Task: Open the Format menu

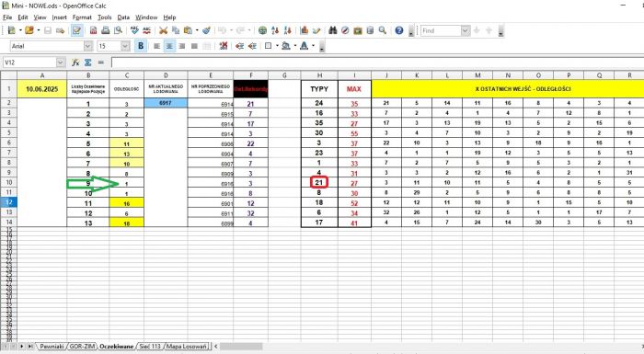Action: coord(82,17)
